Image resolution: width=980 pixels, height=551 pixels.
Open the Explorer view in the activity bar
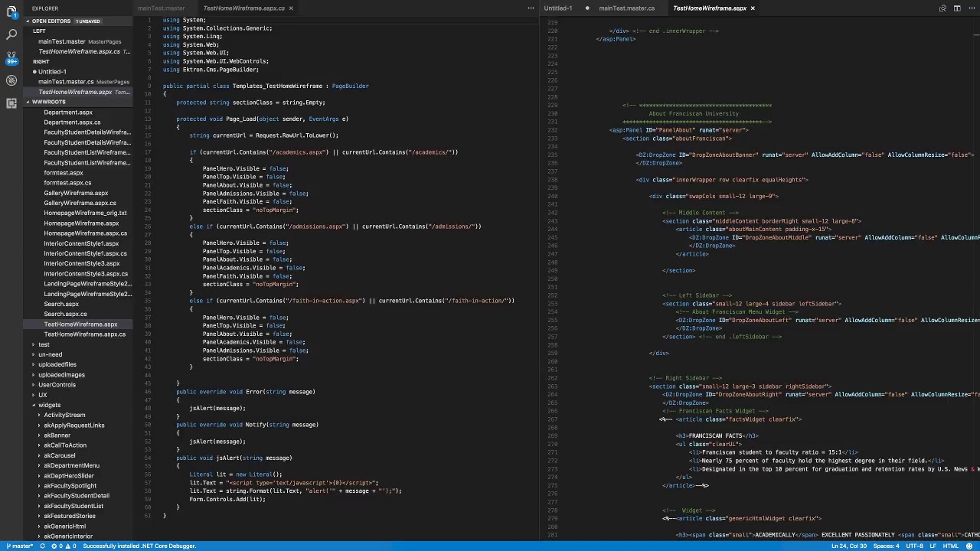11,11
